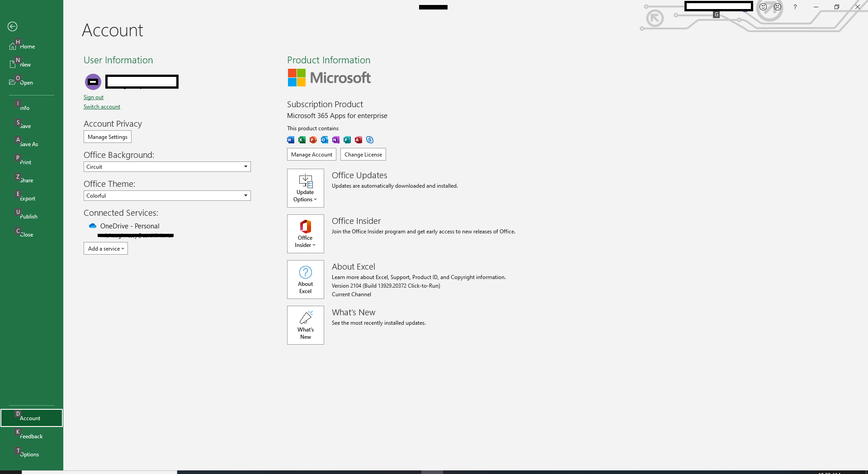Image resolution: width=868 pixels, height=474 pixels.
Task: Click the PowerPoint app icon
Action: pos(313,140)
